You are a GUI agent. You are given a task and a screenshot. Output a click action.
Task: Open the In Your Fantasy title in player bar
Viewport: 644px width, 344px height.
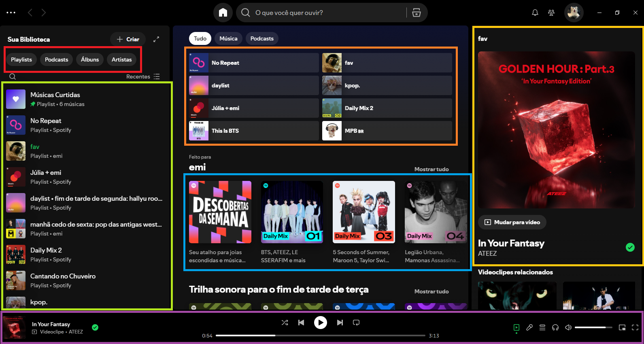click(x=51, y=324)
